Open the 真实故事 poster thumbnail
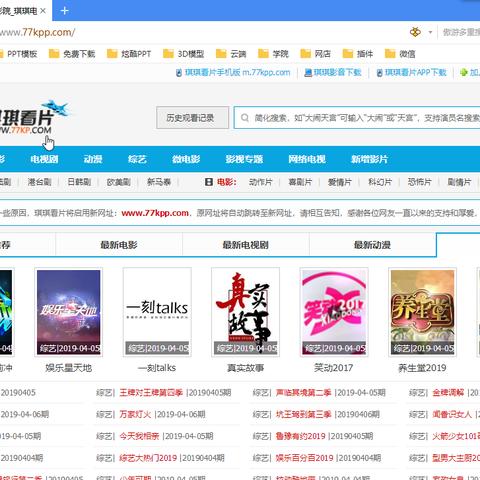Image resolution: width=480 pixels, height=480 pixels. [246, 312]
